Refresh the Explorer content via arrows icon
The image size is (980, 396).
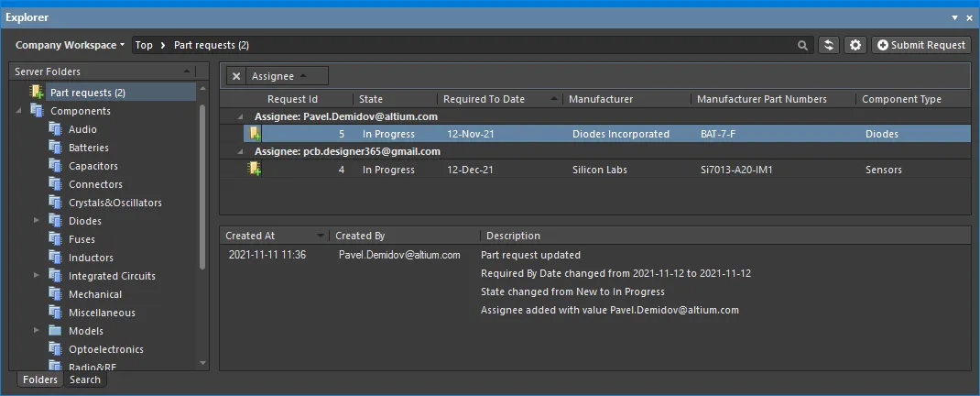[x=829, y=45]
